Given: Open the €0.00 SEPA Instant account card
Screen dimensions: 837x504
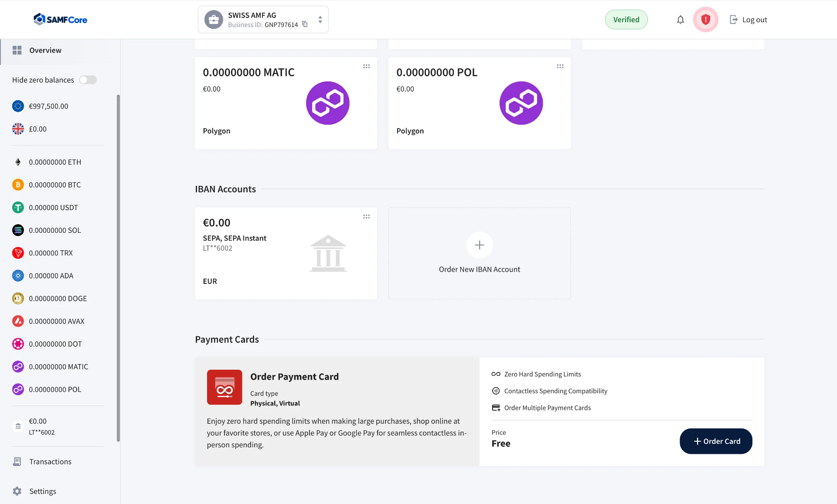Looking at the screenshot, I should (286, 253).
